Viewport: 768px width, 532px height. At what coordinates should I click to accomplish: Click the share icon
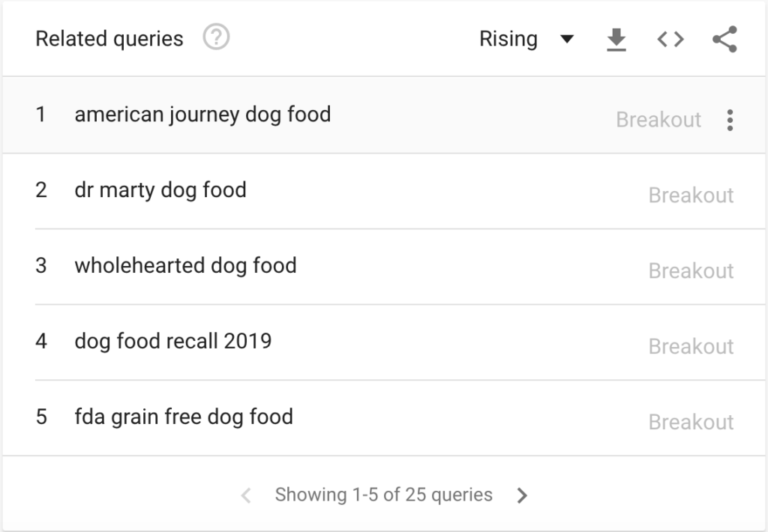click(724, 40)
